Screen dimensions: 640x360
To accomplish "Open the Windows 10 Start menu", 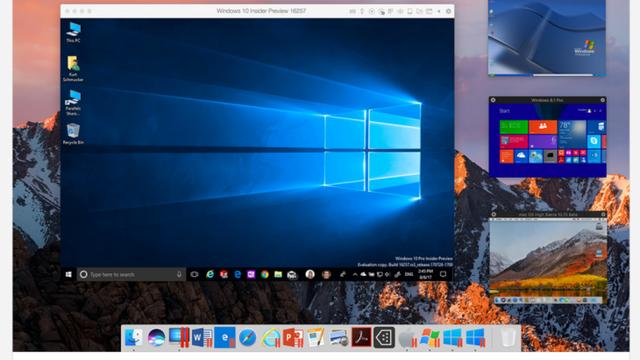I will 69,274.
